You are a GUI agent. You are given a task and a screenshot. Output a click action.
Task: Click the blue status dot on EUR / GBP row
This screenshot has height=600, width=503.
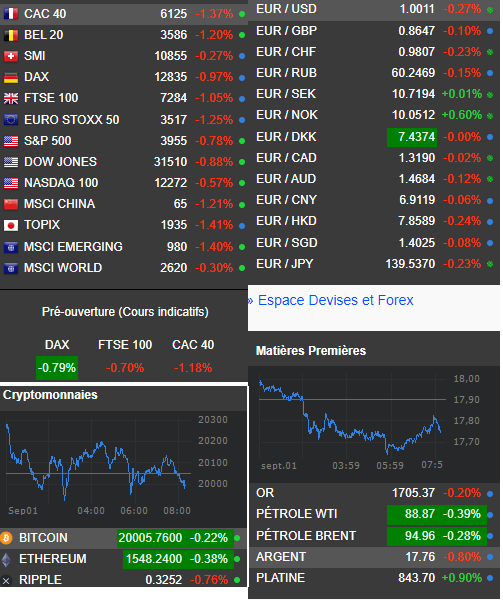click(x=490, y=31)
